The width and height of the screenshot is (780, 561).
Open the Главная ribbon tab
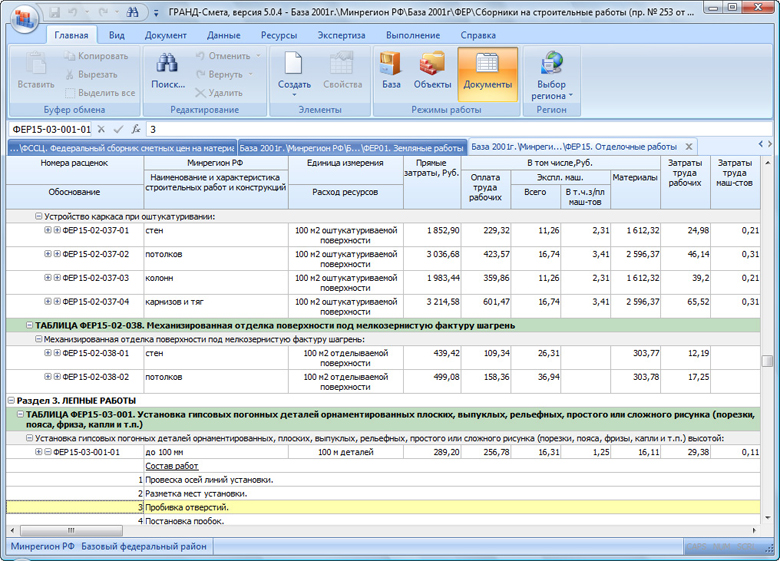(x=71, y=35)
